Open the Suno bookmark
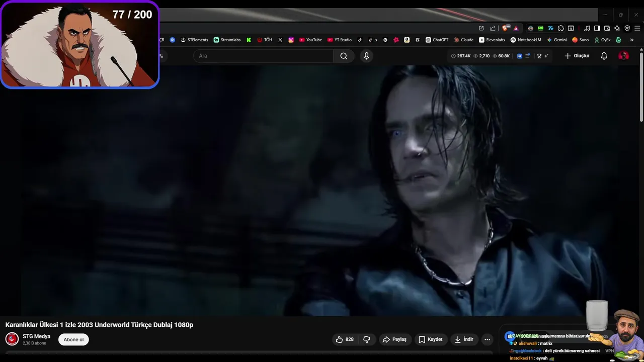 pyautogui.click(x=580, y=40)
